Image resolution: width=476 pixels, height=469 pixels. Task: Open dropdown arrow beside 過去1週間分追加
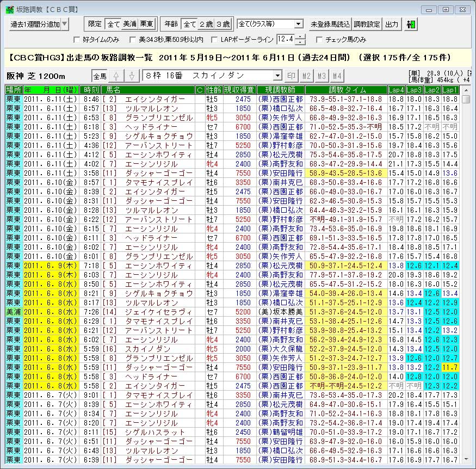coord(65,24)
